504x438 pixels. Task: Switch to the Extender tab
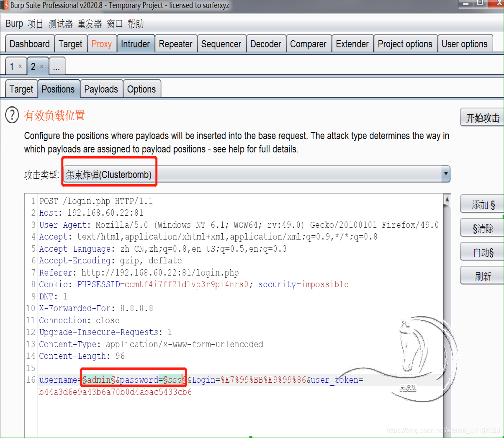coord(352,44)
